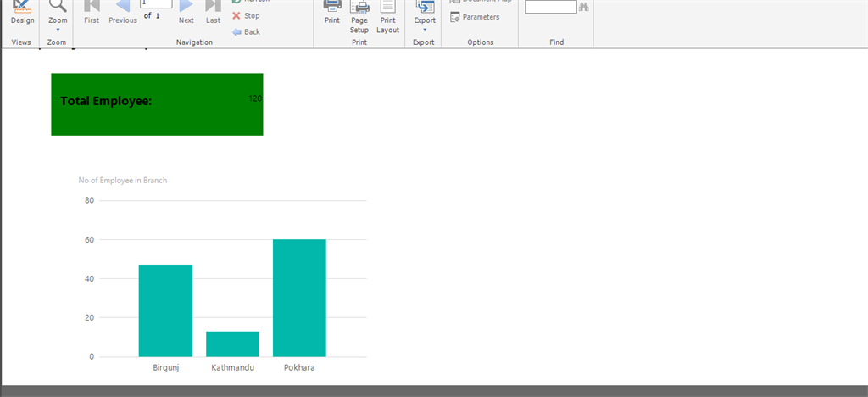Click the 20 y-axis value
The image size is (868, 397).
click(90, 318)
